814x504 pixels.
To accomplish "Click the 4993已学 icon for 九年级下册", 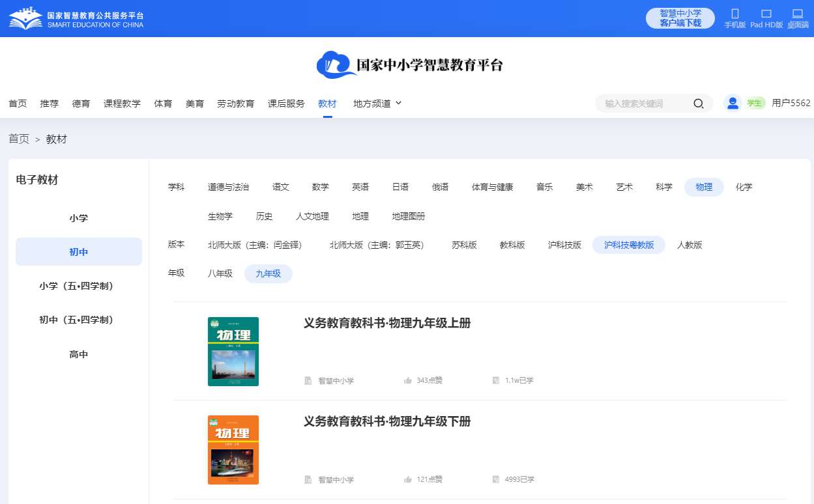I will [496, 479].
